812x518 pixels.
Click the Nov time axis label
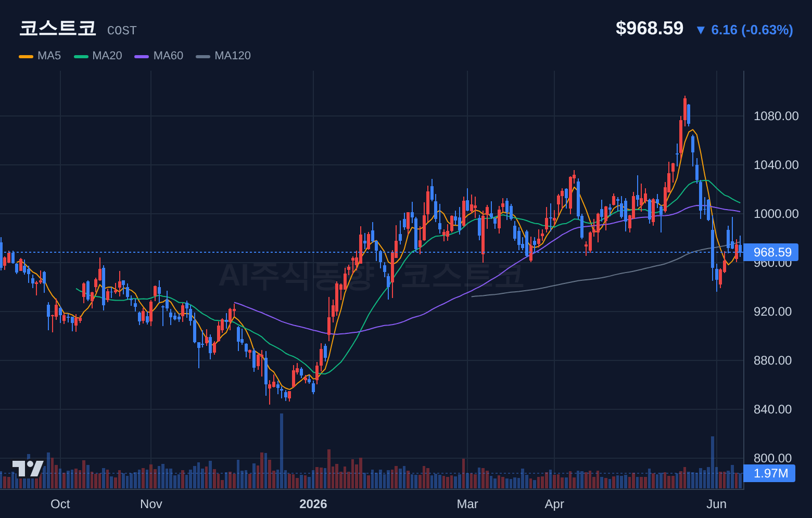tap(151, 504)
